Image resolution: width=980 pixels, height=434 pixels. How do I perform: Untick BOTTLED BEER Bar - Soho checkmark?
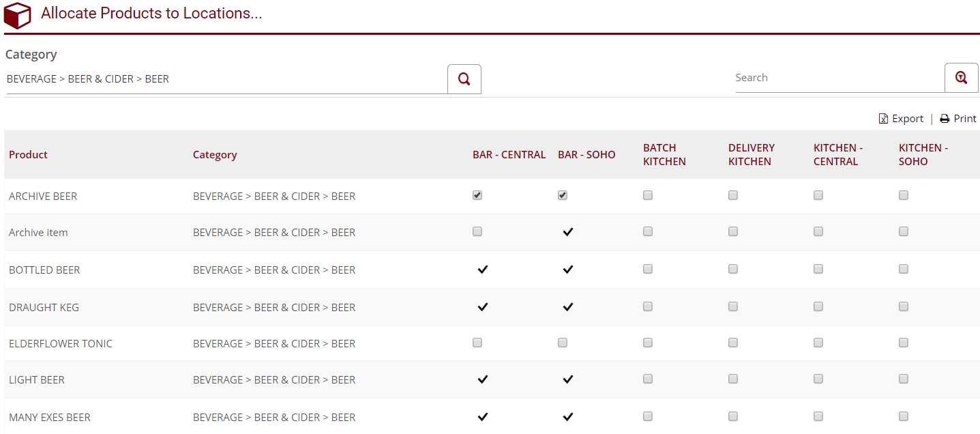[567, 270]
